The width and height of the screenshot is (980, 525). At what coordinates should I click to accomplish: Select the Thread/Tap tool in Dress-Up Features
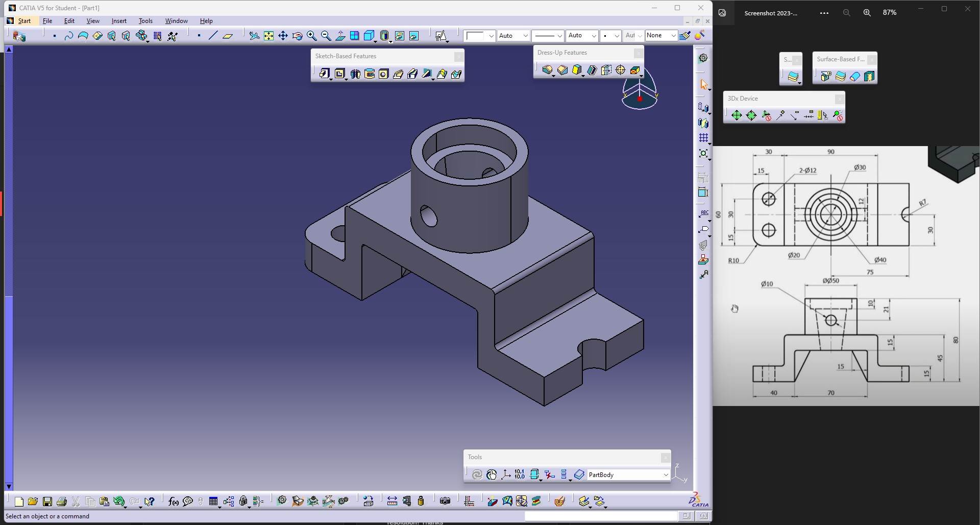621,70
